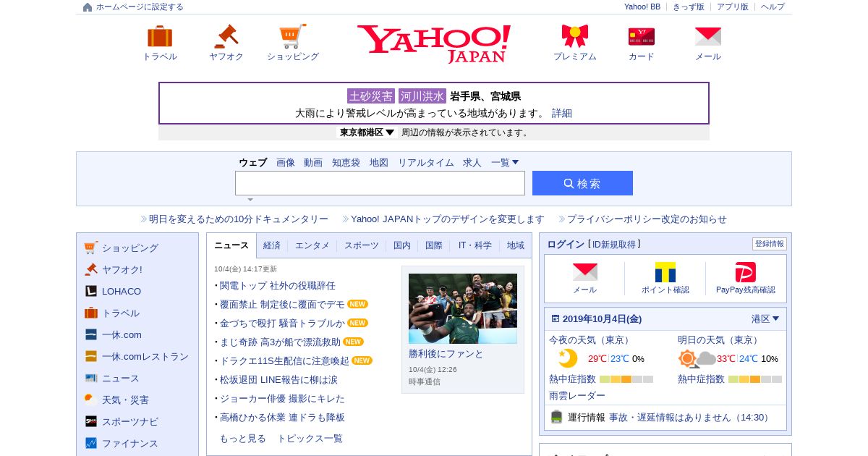
Task: Click the T-point ポイント確認 icon
Action: click(x=665, y=272)
